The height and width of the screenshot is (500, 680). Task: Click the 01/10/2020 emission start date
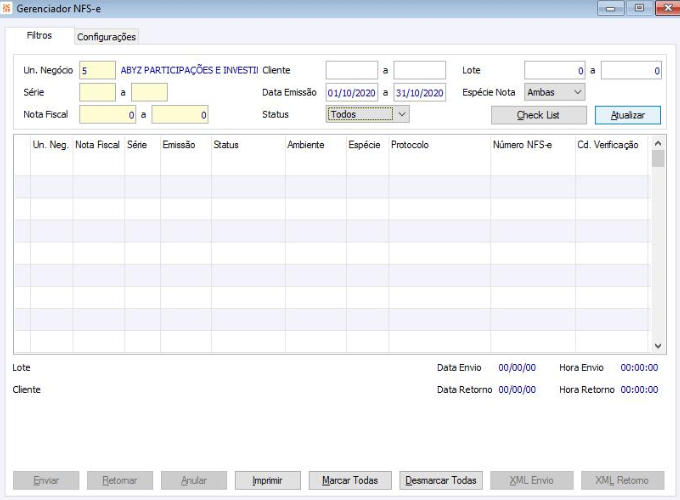(352, 92)
